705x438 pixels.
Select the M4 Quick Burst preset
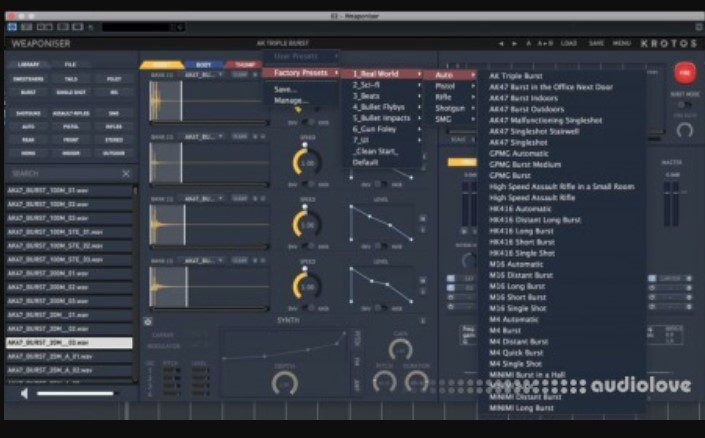click(x=516, y=353)
